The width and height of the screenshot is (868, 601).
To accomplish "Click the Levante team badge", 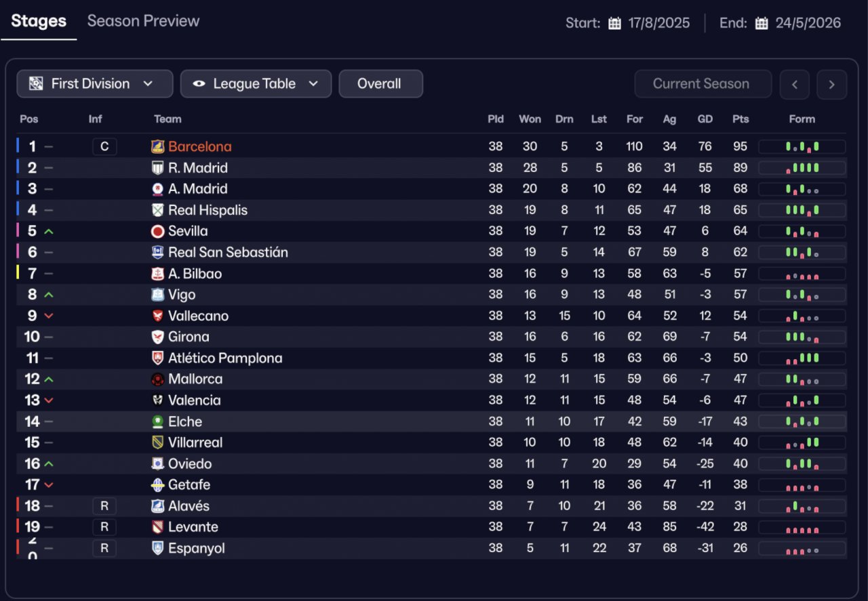I will pos(157,527).
